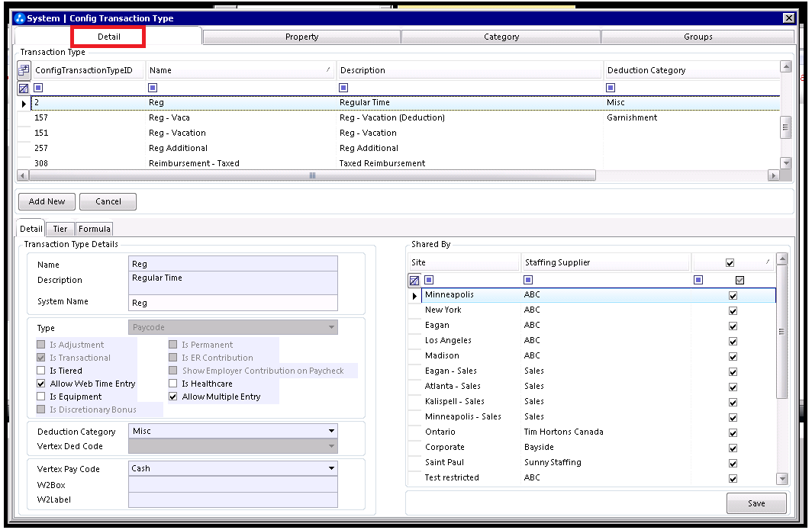Image resolution: width=812 pixels, height=530 pixels.
Task: Click the W2Label input field
Action: click(x=233, y=499)
